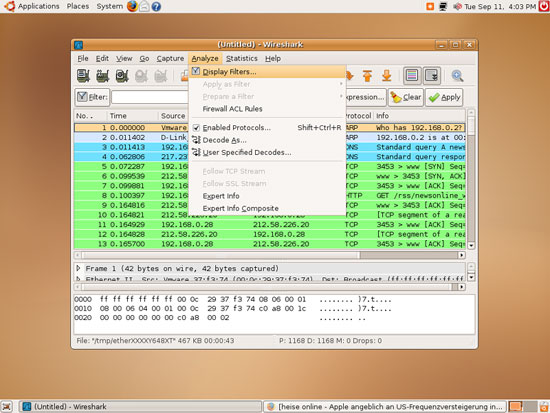This screenshot has height=413, width=550.
Task: Go to last packet arrow icon
Action: coord(387,76)
